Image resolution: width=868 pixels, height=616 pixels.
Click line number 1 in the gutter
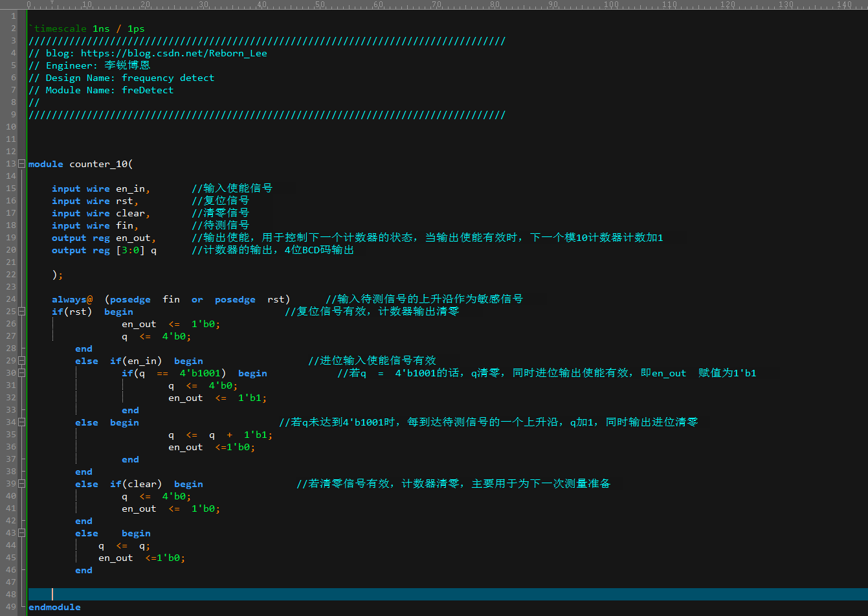point(14,16)
